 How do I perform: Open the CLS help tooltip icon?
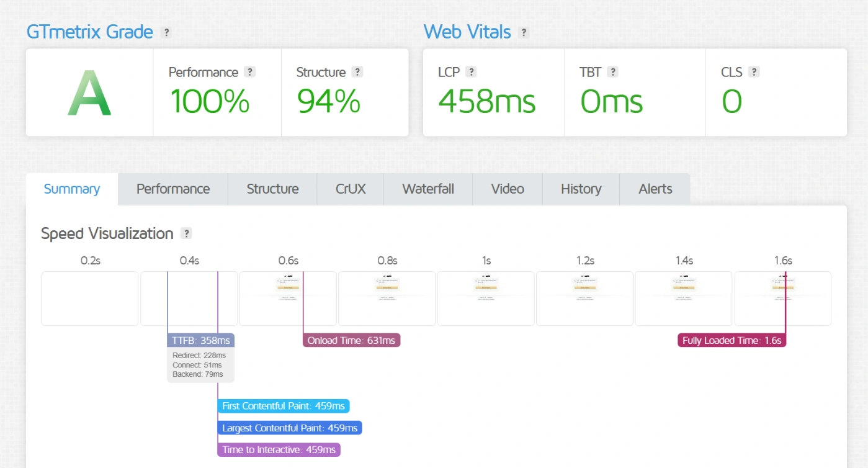pyautogui.click(x=754, y=72)
